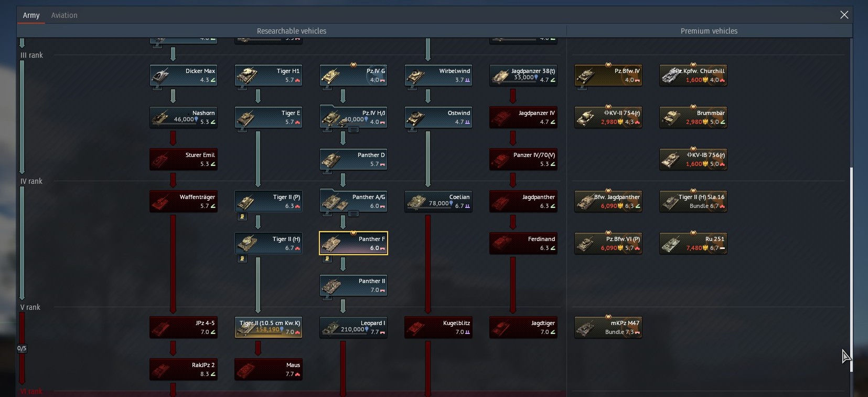This screenshot has width=868, height=397.
Task: Click the Ru 251 tank icon
Action: click(670, 244)
